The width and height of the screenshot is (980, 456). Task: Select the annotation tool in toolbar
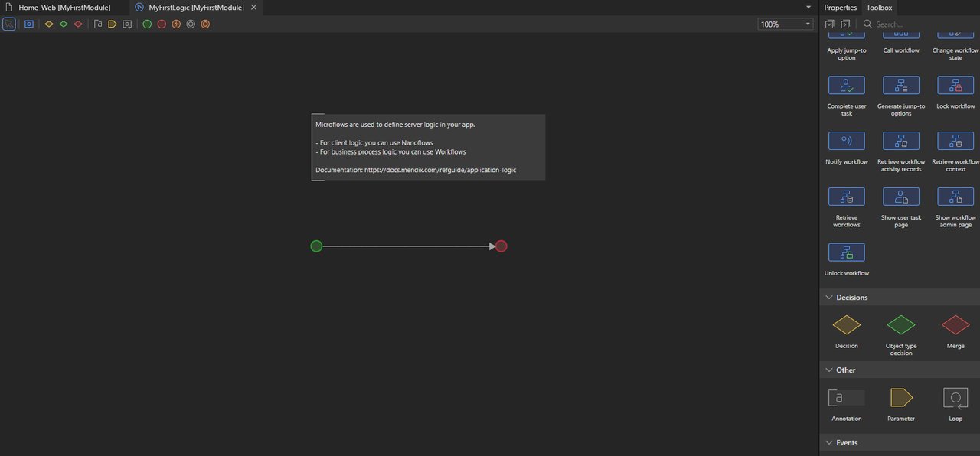98,24
